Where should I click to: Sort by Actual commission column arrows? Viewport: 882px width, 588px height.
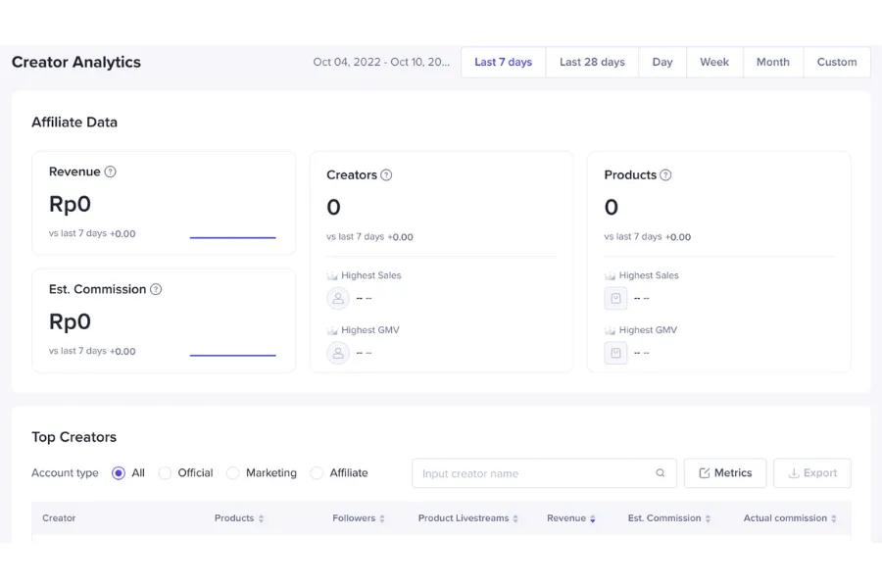tap(834, 518)
